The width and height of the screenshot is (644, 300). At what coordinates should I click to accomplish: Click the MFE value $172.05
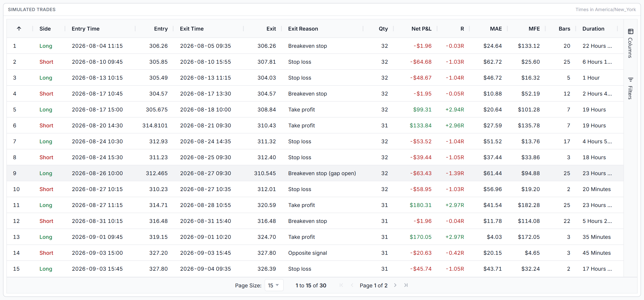pyautogui.click(x=529, y=237)
